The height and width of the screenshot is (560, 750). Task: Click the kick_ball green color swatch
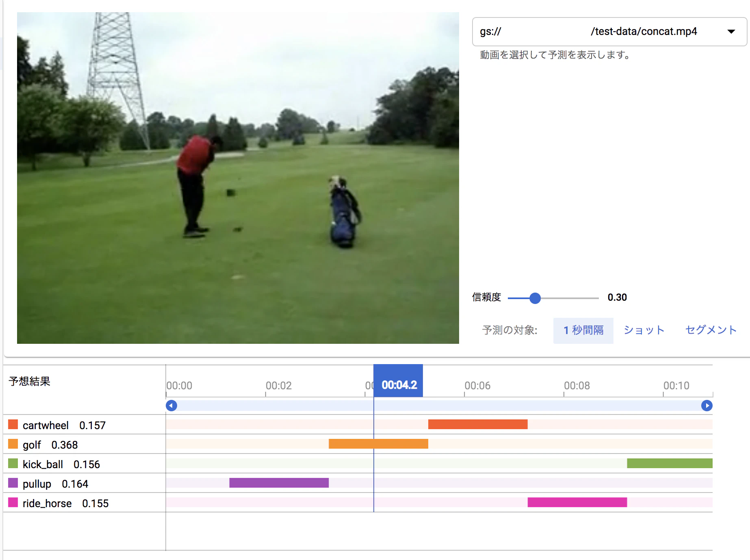[x=13, y=463]
